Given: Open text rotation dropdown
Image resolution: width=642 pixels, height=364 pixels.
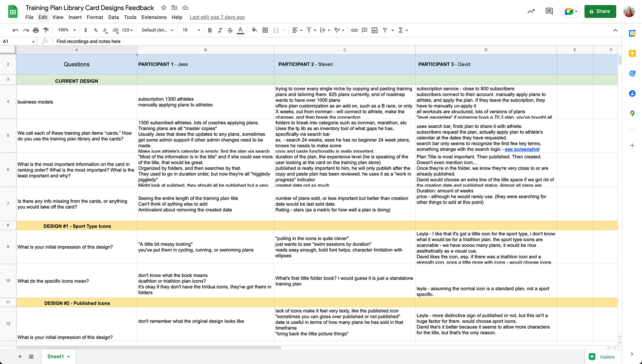Looking at the screenshot, I should pos(339,30).
